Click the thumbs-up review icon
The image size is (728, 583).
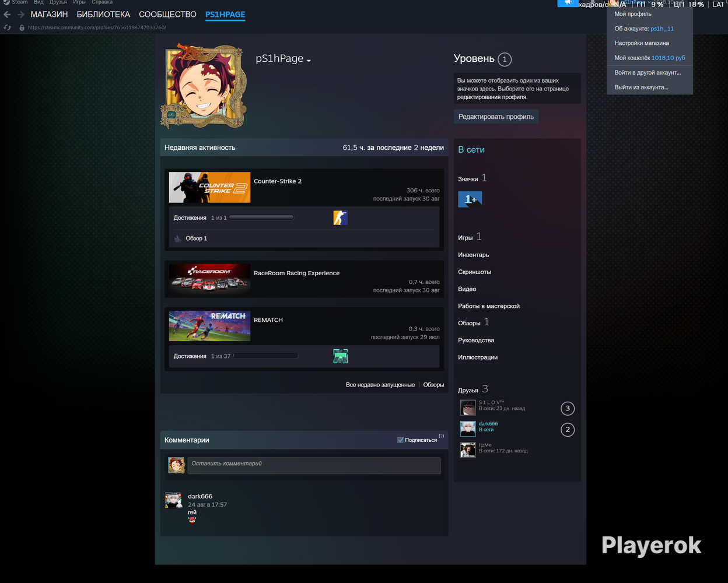177,238
